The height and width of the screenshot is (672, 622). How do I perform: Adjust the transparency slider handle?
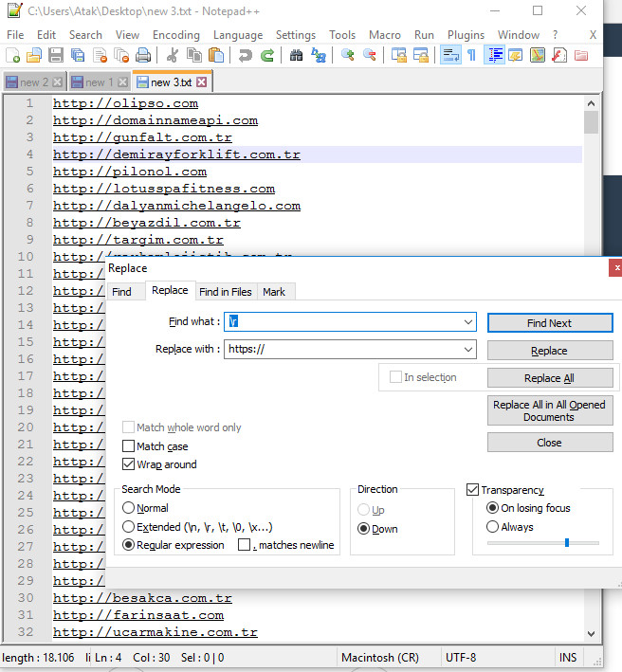pos(567,542)
